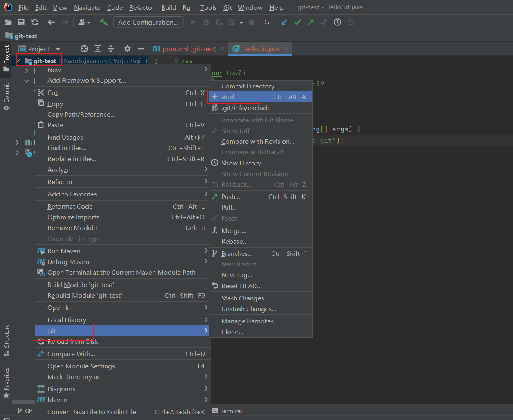The image size is (513, 420).
Task: Select the Commit changes green checkmark icon
Action: 297,22
